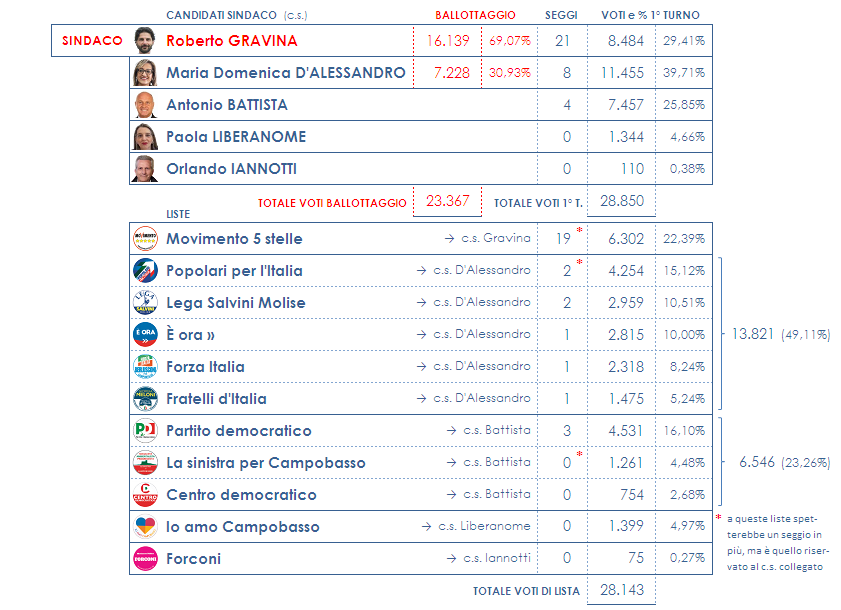Viewport: 841px width, 610px height.
Task: Select the Lega Salvini Molise logo
Action: [145, 303]
